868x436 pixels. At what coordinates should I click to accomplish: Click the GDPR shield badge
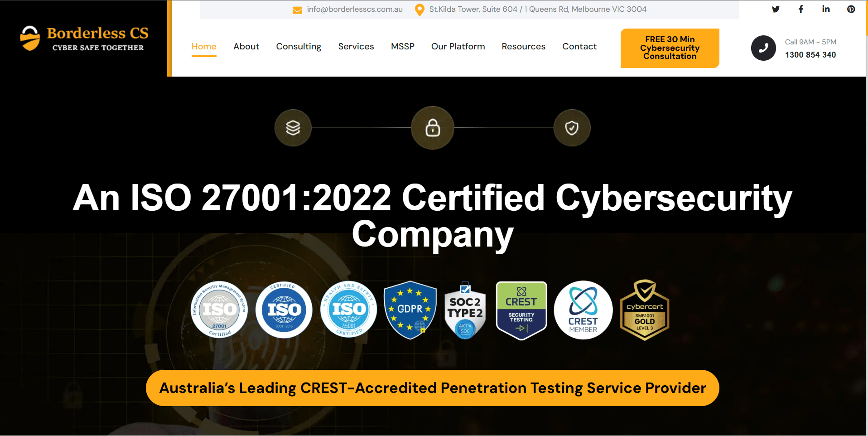[x=410, y=310]
